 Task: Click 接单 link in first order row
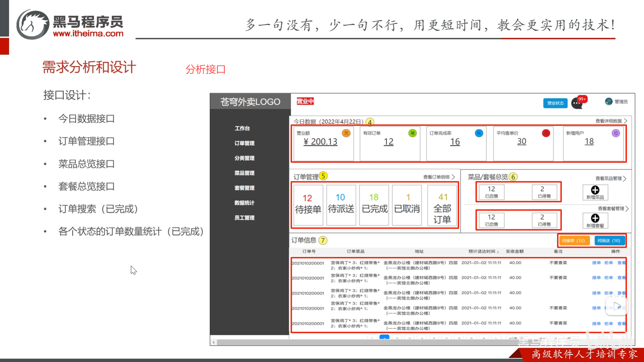pos(596,263)
